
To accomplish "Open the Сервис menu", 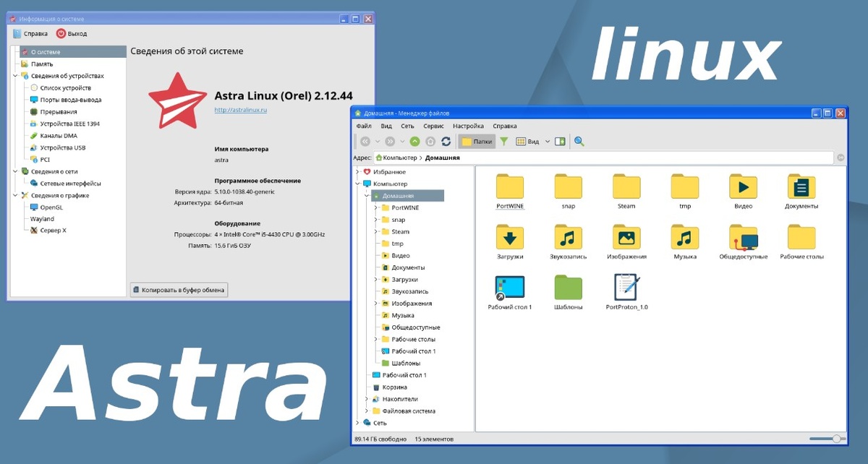I will click(x=433, y=126).
